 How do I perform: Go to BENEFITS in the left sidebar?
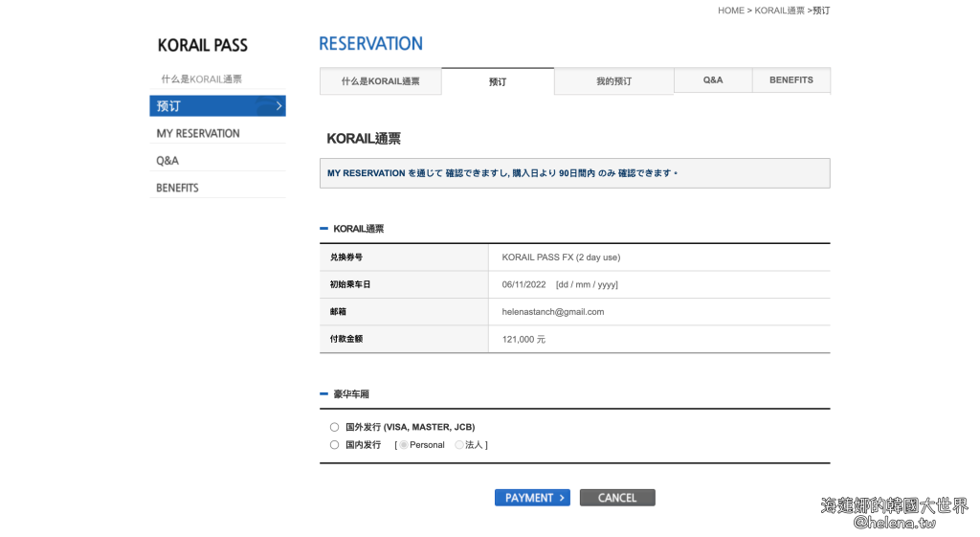pyautogui.click(x=177, y=188)
